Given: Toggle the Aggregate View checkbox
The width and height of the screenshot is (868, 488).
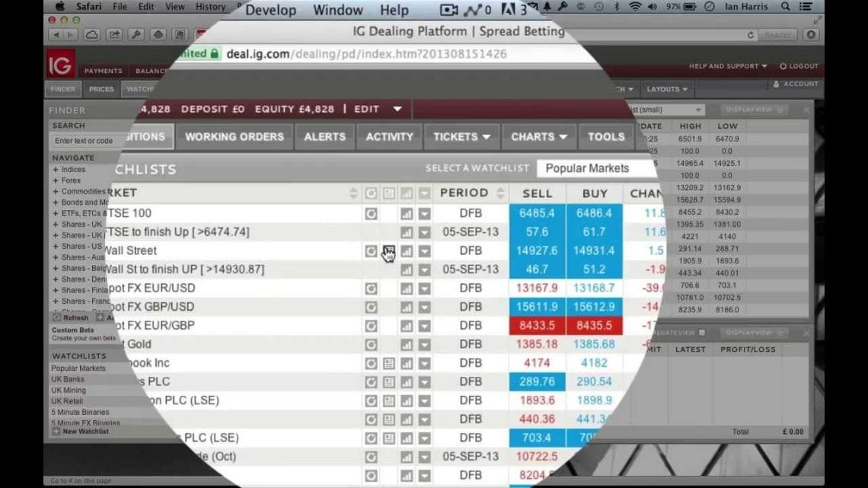Looking at the screenshot, I should (702, 333).
